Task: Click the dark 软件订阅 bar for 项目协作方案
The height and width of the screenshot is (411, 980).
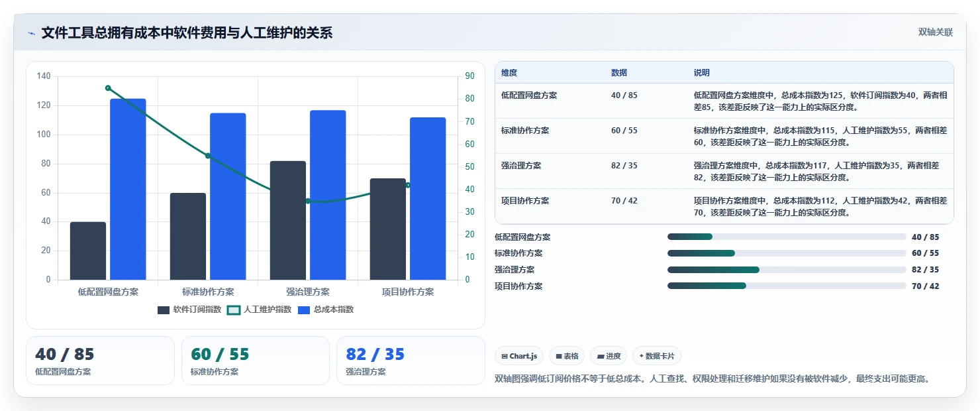Action: tap(388, 229)
